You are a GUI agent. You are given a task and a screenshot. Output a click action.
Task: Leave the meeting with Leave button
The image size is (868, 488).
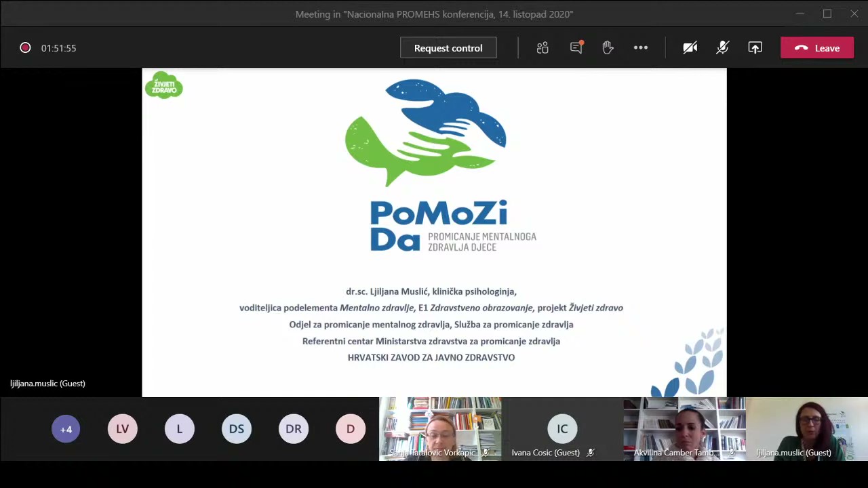point(817,48)
